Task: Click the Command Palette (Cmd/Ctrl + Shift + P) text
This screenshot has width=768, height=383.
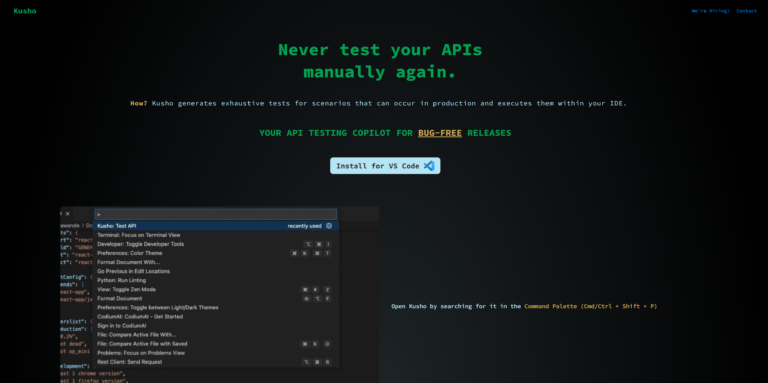Action: (591, 306)
